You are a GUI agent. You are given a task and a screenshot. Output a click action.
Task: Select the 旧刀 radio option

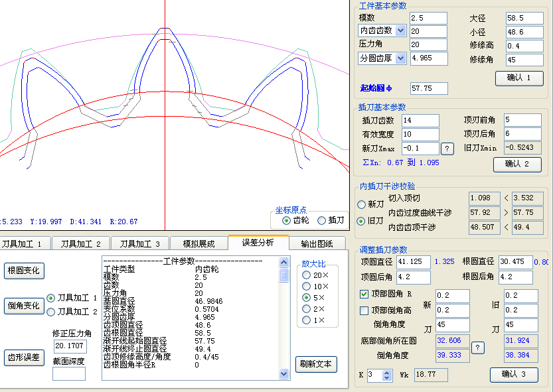click(360, 221)
